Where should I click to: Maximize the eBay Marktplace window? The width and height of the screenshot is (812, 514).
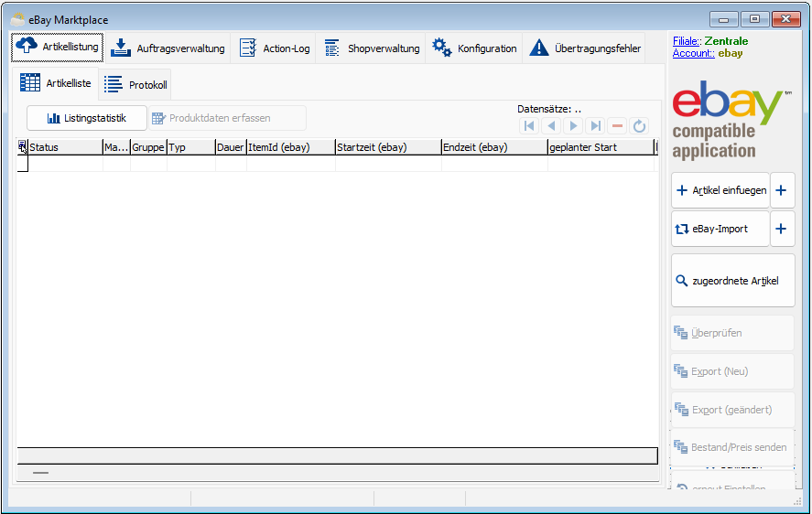tap(754, 19)
